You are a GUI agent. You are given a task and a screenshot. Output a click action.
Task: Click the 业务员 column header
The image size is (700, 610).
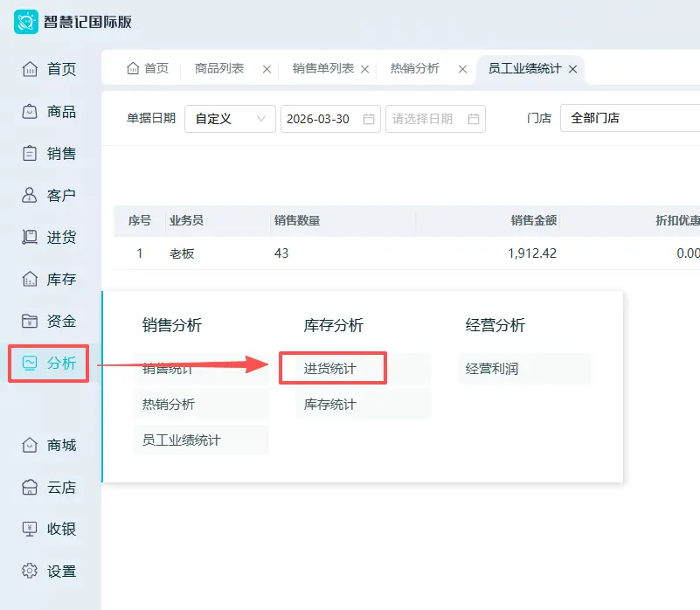coord(187,220)
